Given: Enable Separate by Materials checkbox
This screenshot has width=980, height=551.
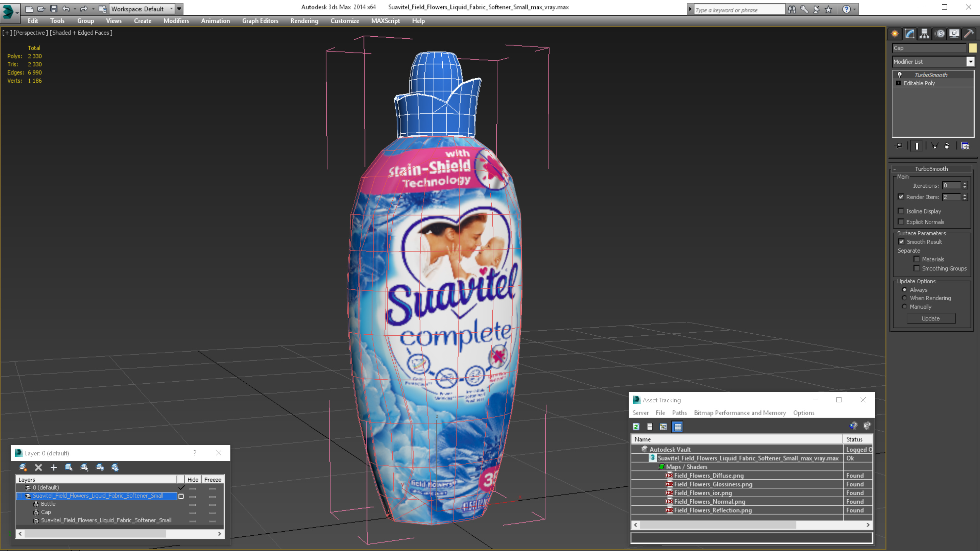Looking at the screenshot, I should point(917,259).
